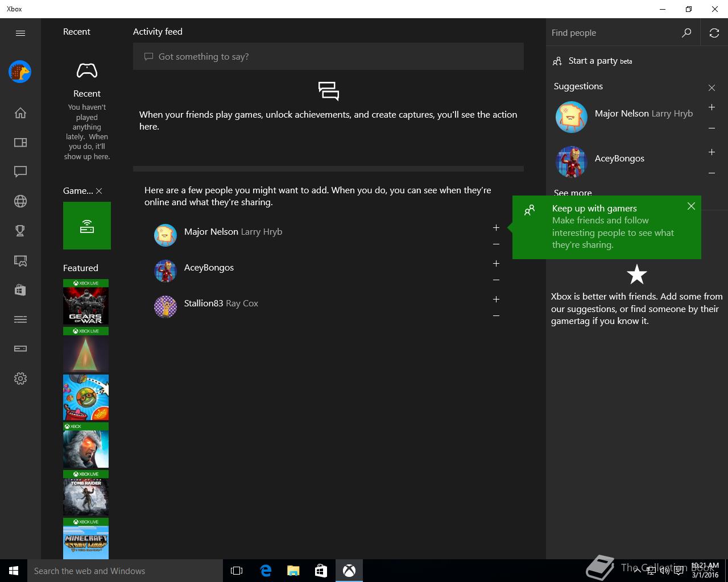The width and height of the screenshot is (728, 582).
Task: Open Connect console icon in the sidebar
Action: tap(20, 349)
